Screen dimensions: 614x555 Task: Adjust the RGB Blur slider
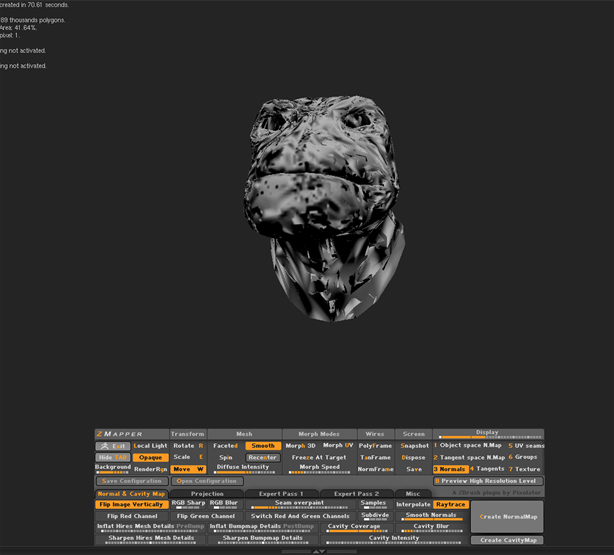[225, 504]
